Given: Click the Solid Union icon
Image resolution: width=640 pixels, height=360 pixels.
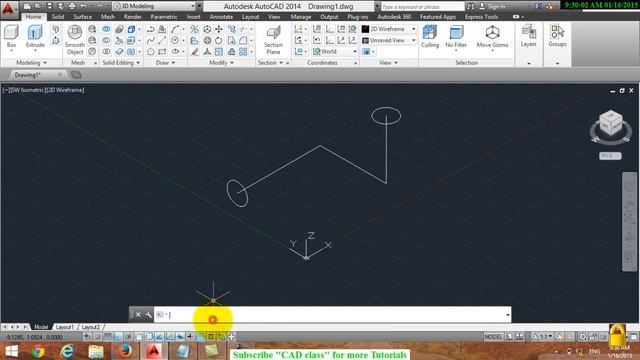Looking at the screenshot, I should (x=106, y=29).
